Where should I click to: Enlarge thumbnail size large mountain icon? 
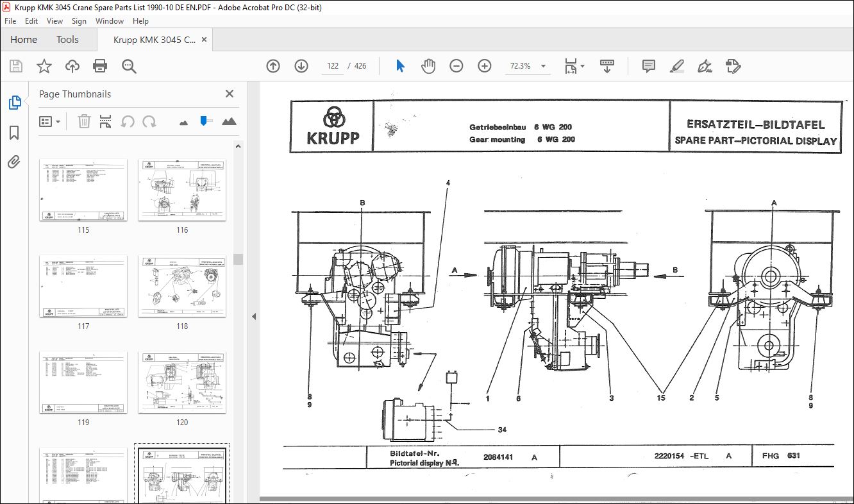coord(229,121)
